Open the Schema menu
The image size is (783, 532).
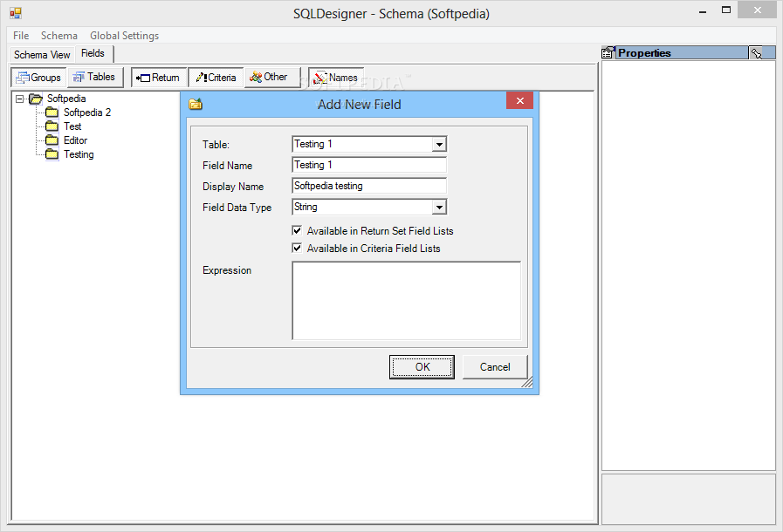(59, 36)
